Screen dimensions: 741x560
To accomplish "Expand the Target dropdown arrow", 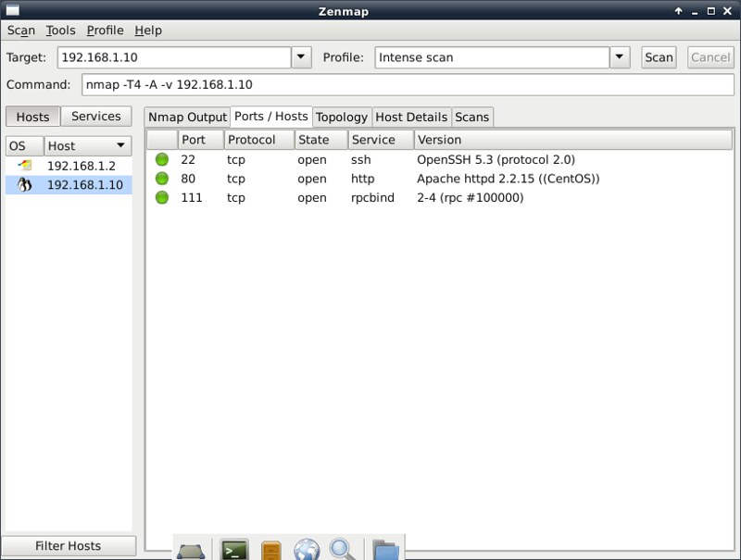I will [x=301, y=57].
